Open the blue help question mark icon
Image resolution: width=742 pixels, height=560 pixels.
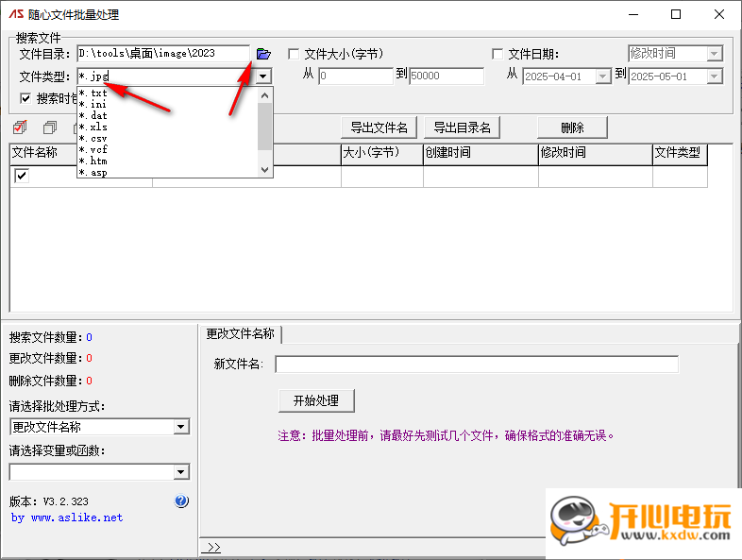[x=181, y=501]
